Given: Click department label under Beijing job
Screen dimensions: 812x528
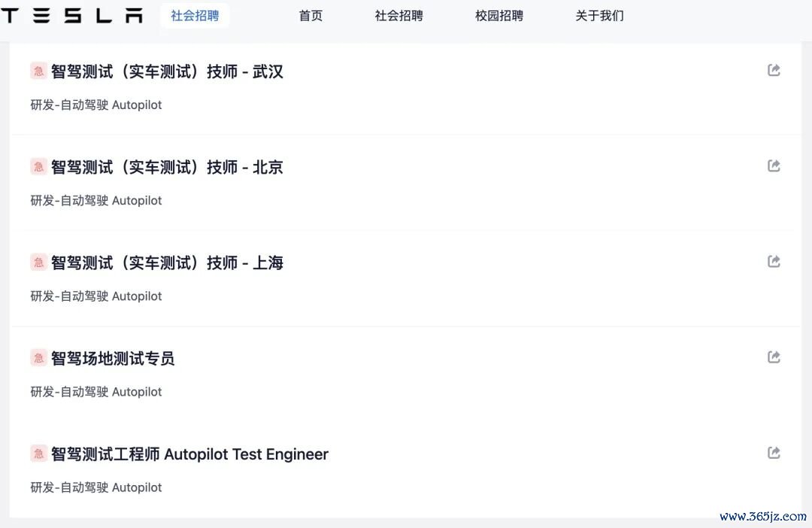Looking at the screenshot, I should [x=96, y=201].
